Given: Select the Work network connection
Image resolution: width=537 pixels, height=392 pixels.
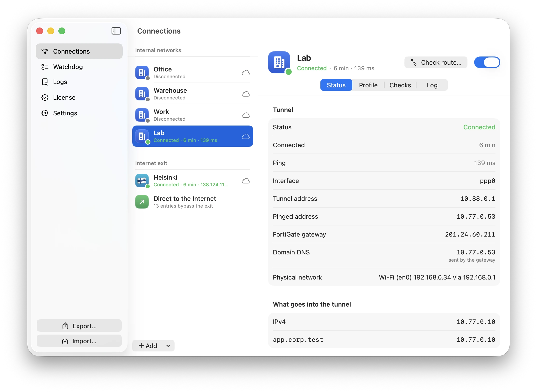Looking at the screenshot, I should (193, 115).
